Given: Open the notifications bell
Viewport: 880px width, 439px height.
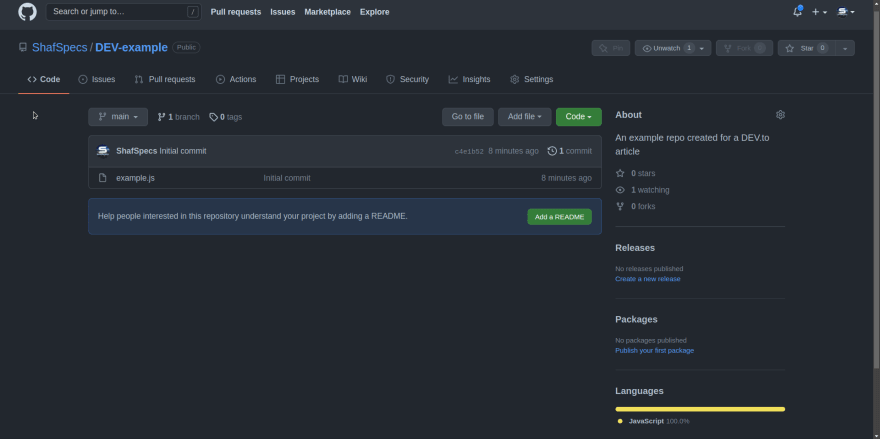Looking at the screenshot, I should pos(797,11).
